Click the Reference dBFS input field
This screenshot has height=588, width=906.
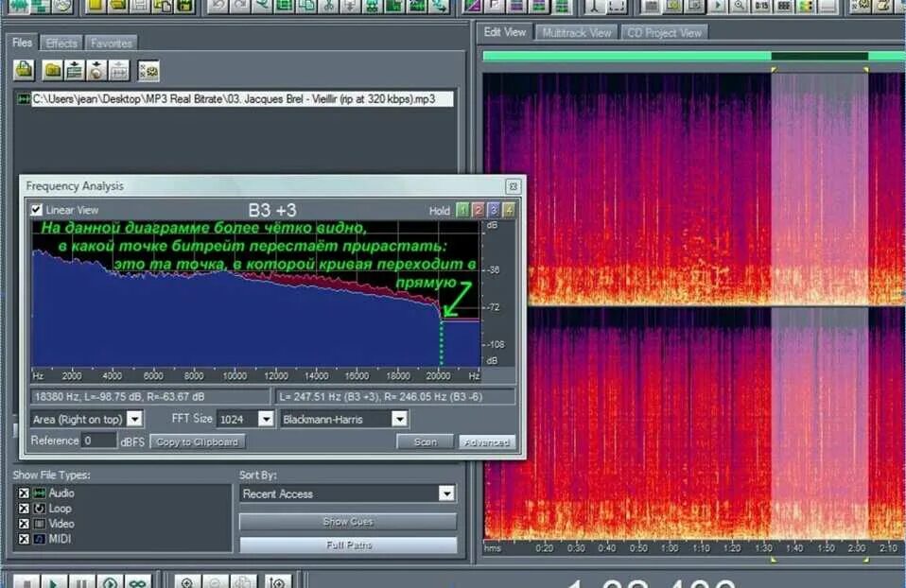99,441
